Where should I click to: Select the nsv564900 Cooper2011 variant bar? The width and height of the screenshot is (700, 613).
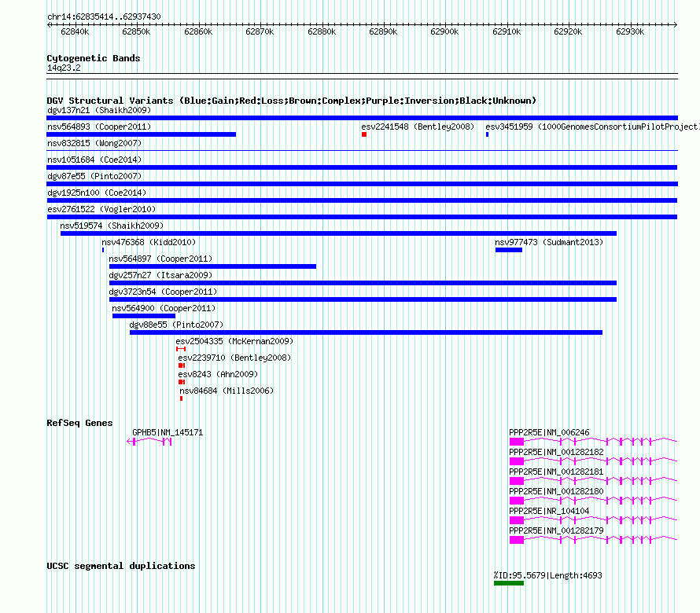click(144, 316)
